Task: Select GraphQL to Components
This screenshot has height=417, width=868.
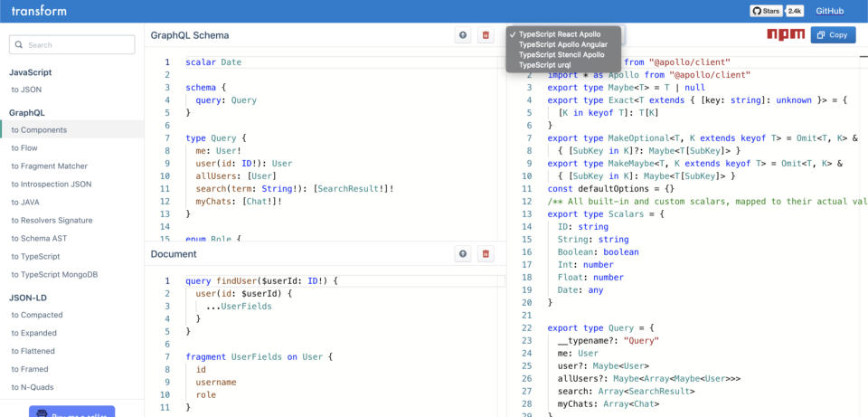Action: point(72,129)
